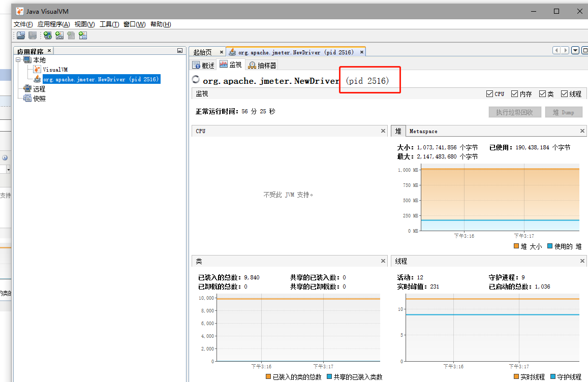This screenshot has width=588, height=382.
Task: Click the Java cup icon in applications tree
Action: [37, 79]
